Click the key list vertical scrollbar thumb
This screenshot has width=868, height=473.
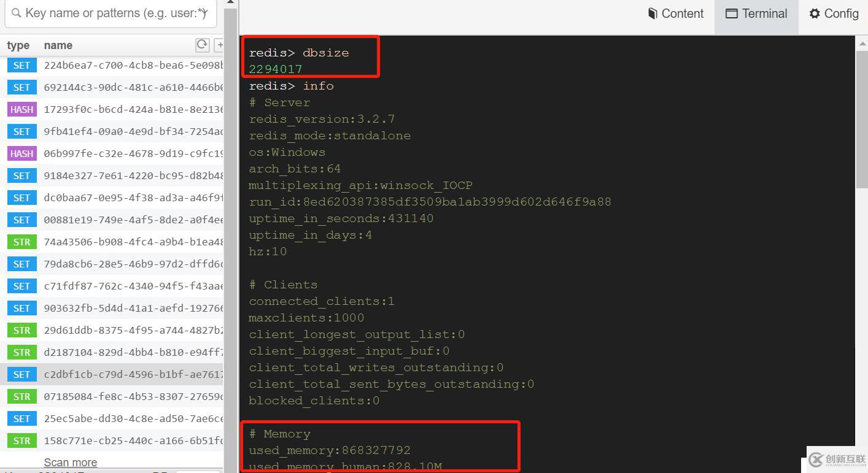(230, 239)
